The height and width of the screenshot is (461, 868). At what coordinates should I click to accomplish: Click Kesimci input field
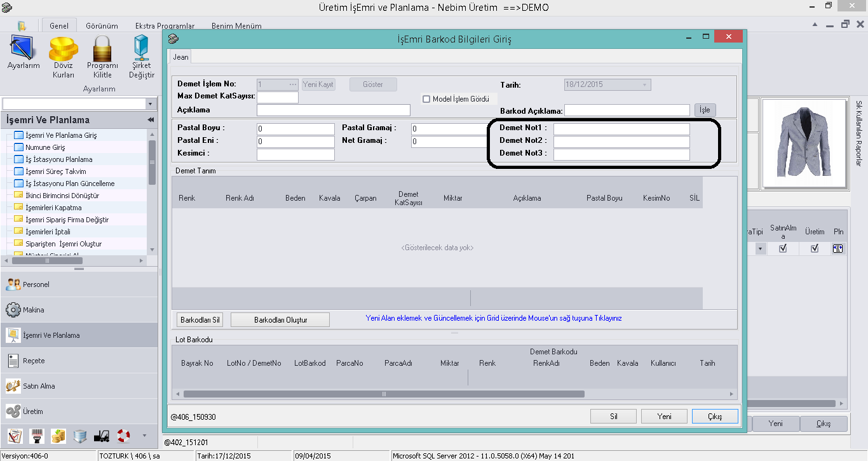pos(295,154)
